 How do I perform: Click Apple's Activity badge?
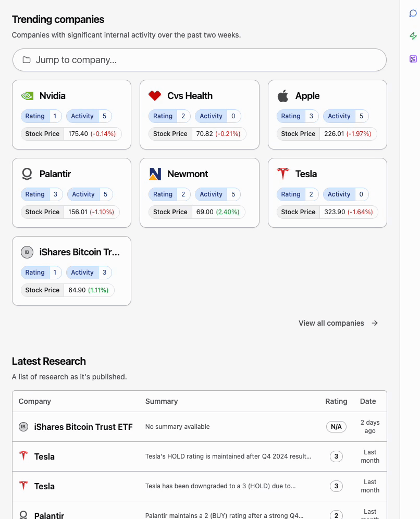[x=346, y=116]
